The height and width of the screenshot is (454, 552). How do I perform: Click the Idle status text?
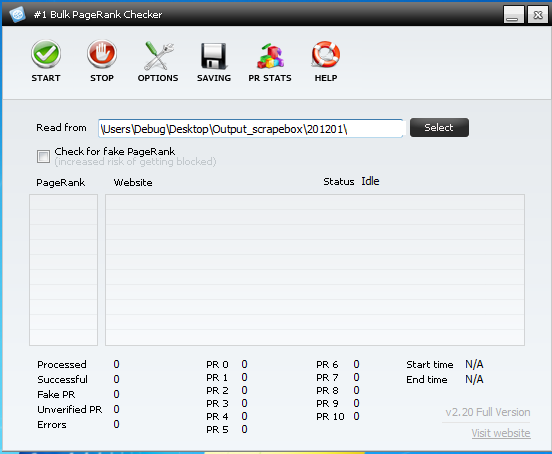pyautogui.click(x=370, y=181)
